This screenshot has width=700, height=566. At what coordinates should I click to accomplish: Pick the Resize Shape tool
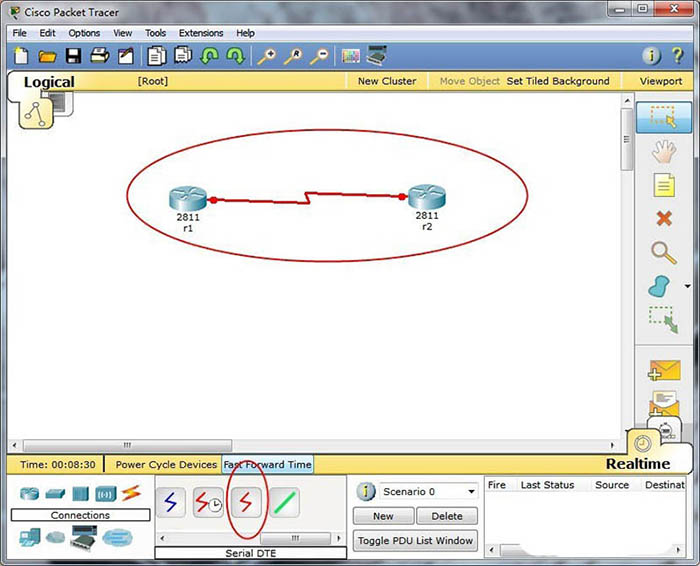(x=663, y=319)
